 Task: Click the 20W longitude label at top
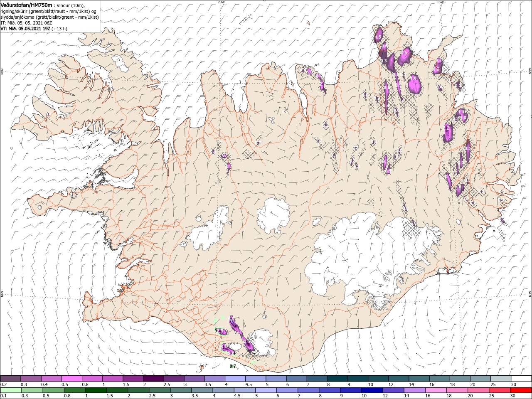tap(221, 2)
